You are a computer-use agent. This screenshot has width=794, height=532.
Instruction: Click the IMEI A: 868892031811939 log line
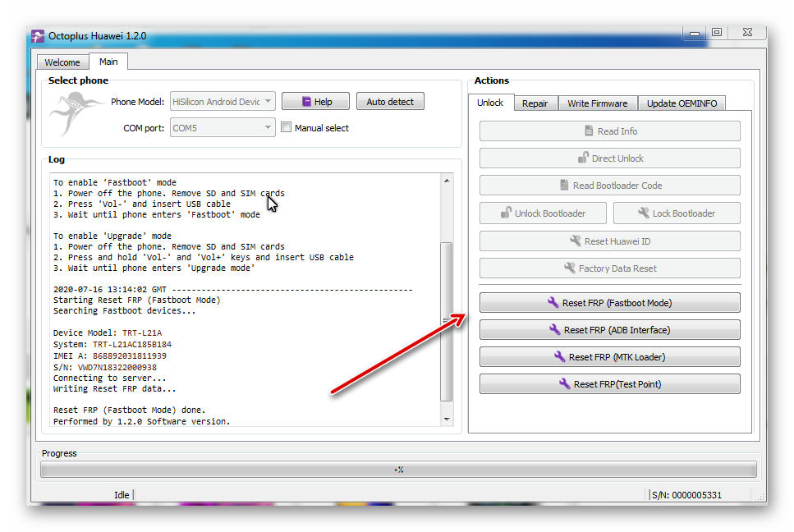point(110,355)
